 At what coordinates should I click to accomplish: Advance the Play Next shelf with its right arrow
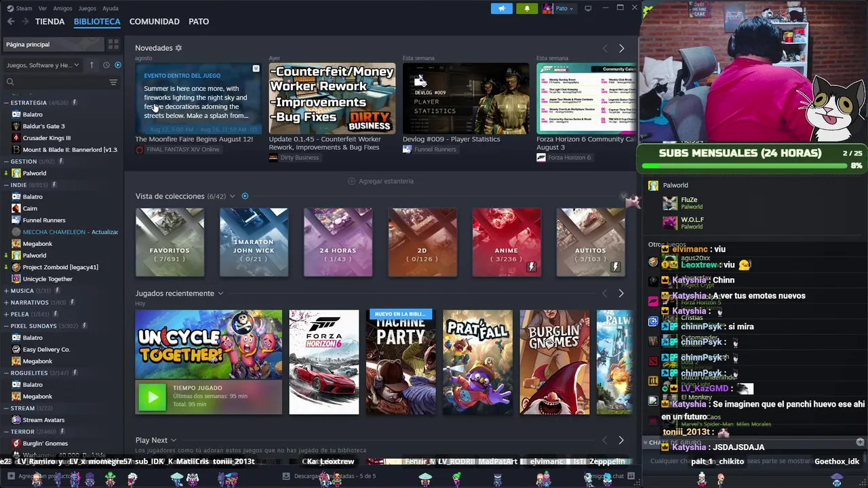pos(621,440)
